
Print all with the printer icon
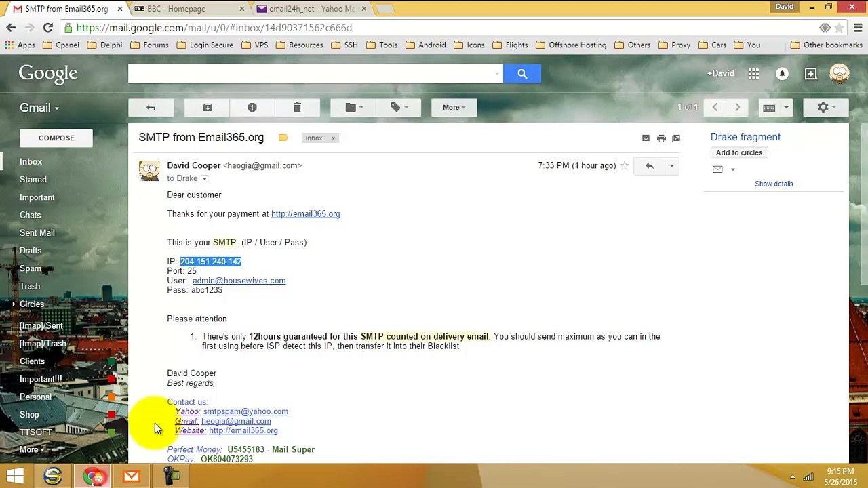(x=661, y=138)
